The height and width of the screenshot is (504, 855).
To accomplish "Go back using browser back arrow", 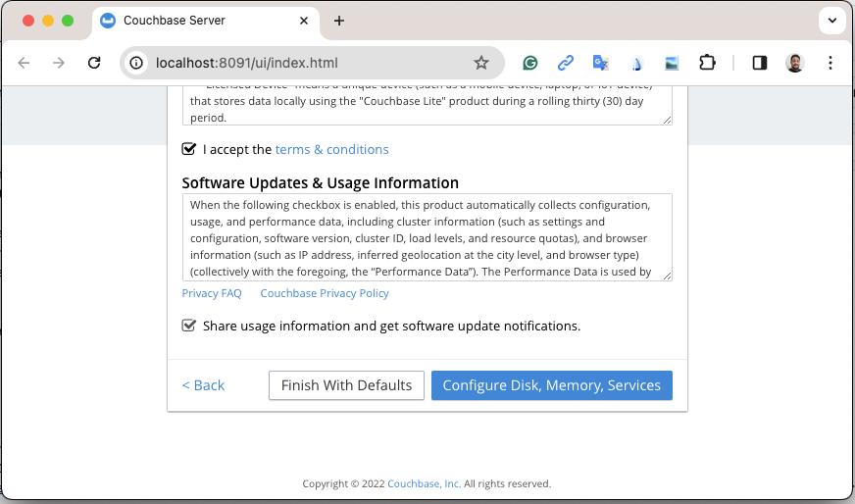I will point(24,63).
